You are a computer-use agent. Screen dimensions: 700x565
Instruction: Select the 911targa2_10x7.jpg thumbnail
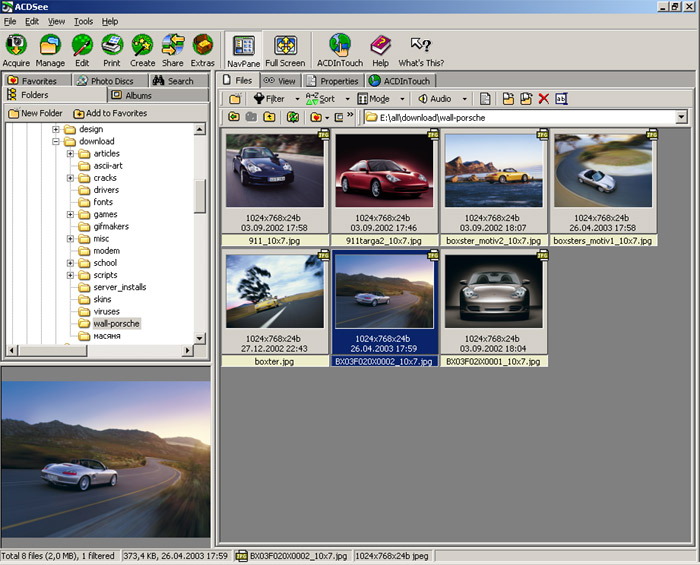(384, 187)
